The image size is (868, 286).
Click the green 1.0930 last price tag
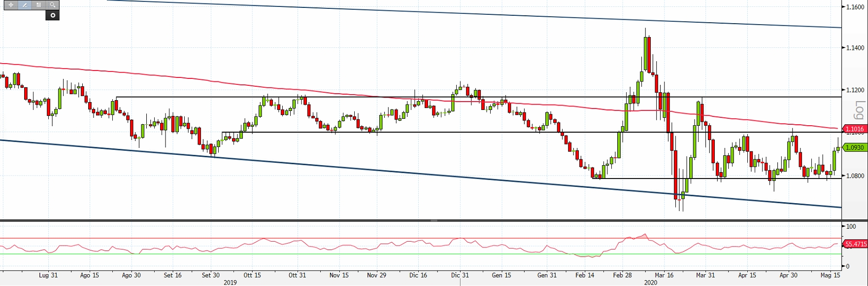coord(855,147)
